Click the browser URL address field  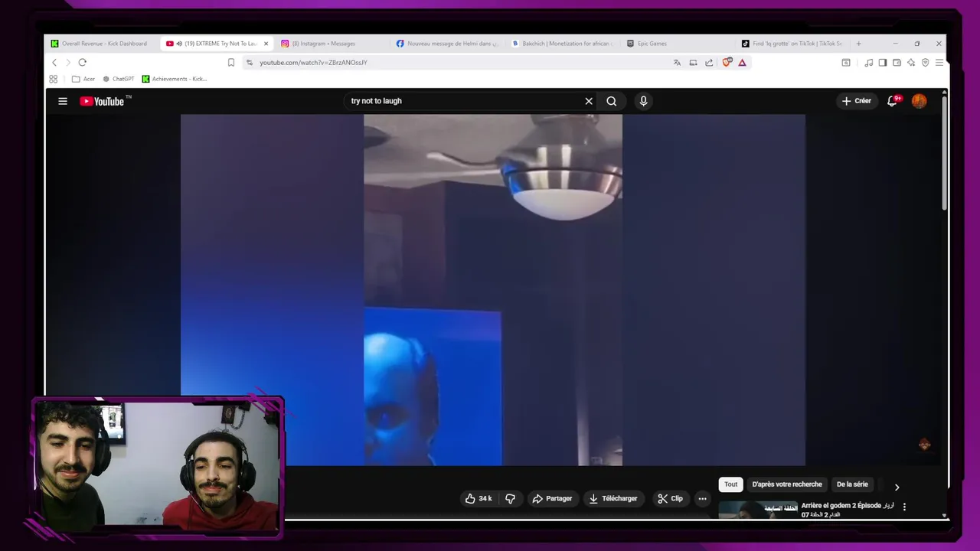[x=459, y=62]
